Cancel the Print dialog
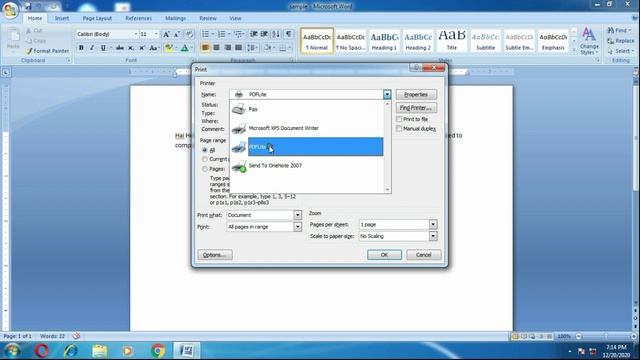640x360 pixels. pyautogui.click(x=423, y=255)
